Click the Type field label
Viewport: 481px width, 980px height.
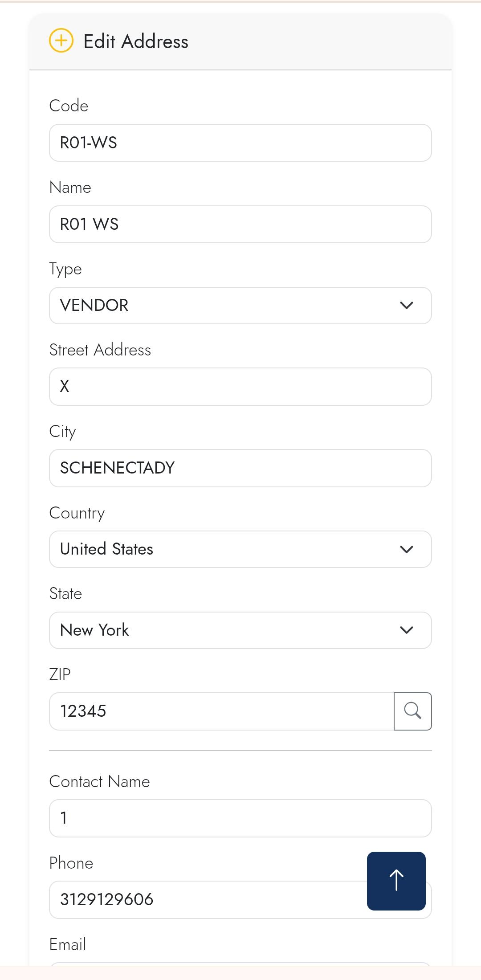(65, 269)
